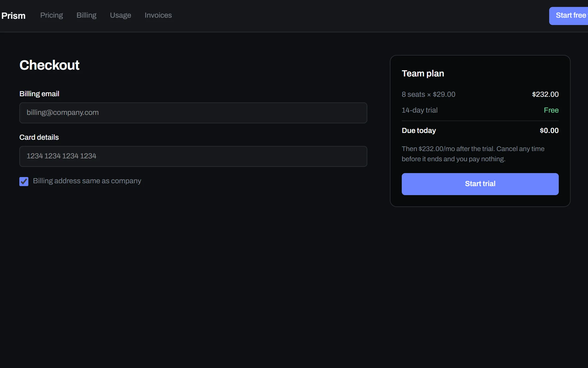Viewport: 588px width, 368px height.
Task: Open the Usage nav item
Action: (120, 15)
